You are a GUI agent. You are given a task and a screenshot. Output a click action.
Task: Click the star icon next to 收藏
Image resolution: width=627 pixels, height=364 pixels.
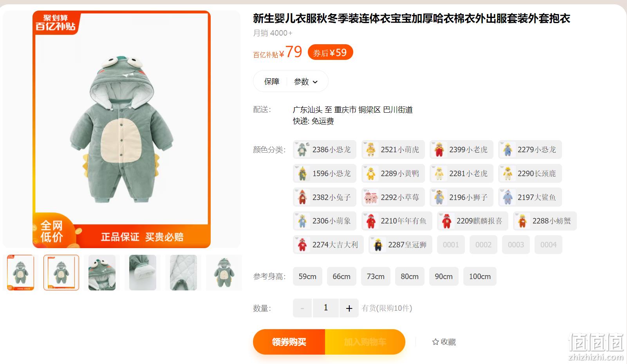point(435,342)
